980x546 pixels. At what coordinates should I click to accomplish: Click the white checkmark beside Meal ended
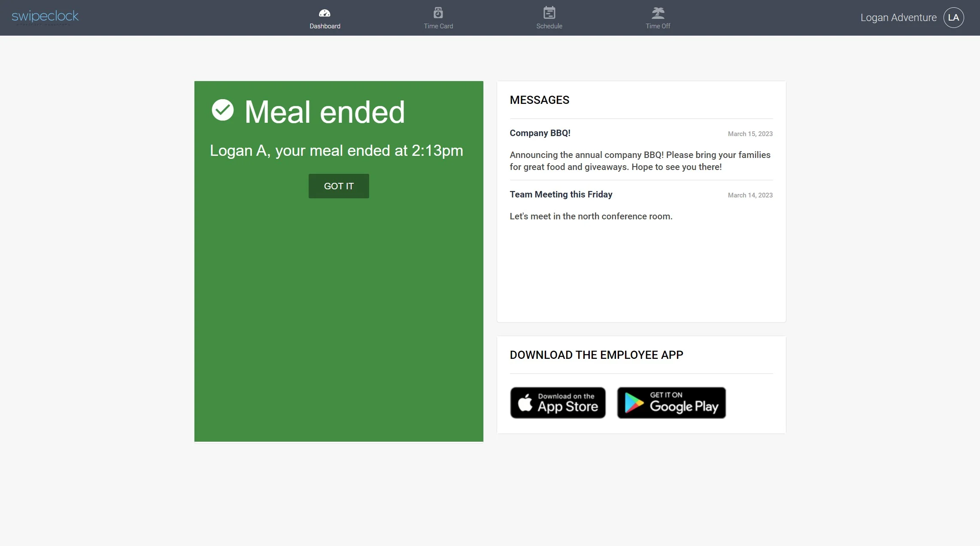coord(222,110)
